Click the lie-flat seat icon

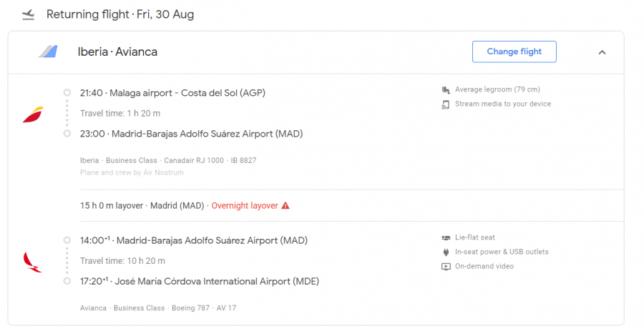pos(447,237)
